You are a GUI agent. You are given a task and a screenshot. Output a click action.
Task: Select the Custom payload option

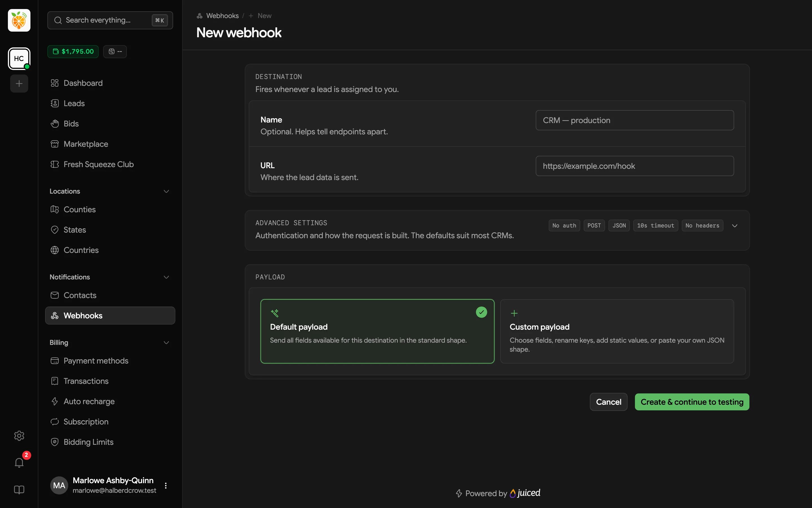pos(617,331)
